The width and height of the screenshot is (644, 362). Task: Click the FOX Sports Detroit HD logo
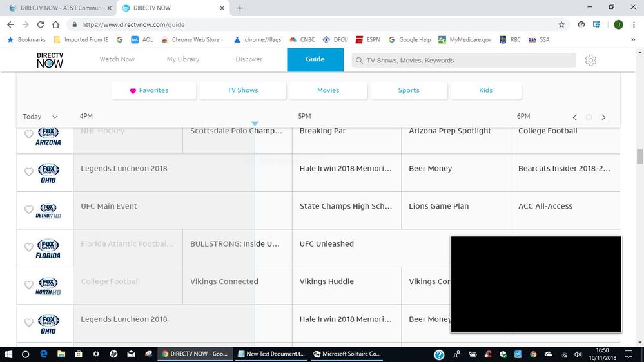(48, 211)
